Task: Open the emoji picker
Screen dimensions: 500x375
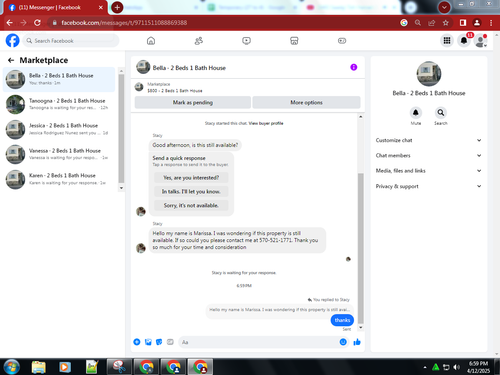Action: [343, 342]
